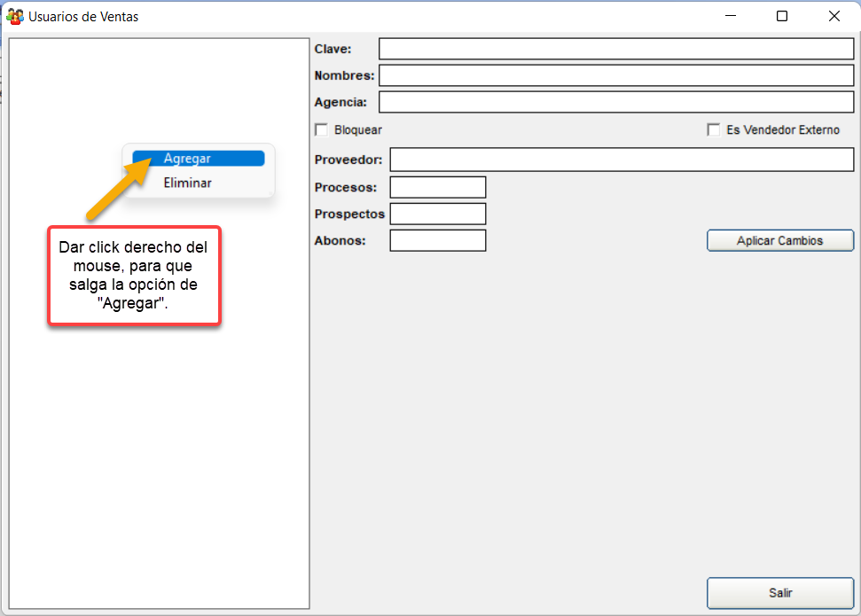Click the red-bordered instruction callout box
The height and width of the screenshot is (616, 861).
pos(133,275)
